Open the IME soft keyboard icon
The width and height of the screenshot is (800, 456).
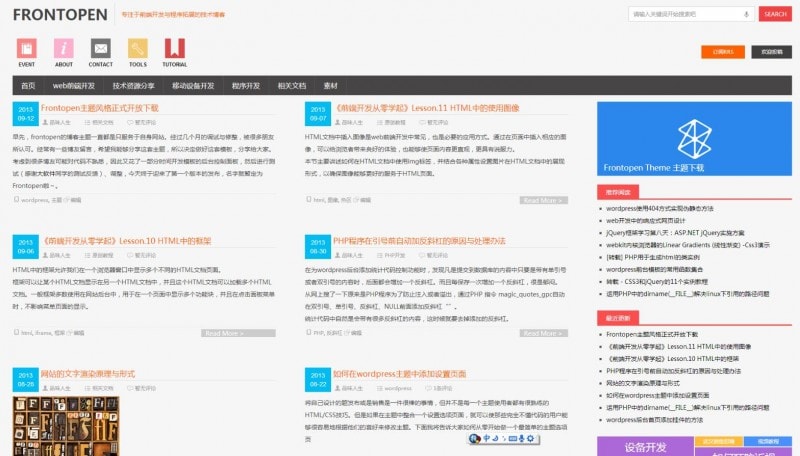(513, 439)
